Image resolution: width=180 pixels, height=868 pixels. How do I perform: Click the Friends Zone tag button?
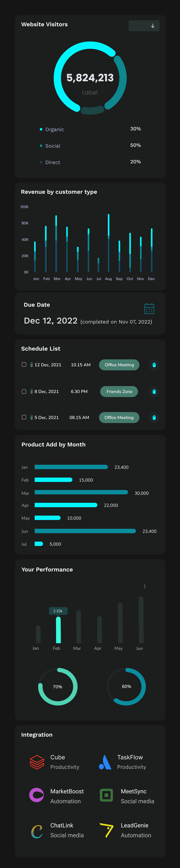point(119,392)
